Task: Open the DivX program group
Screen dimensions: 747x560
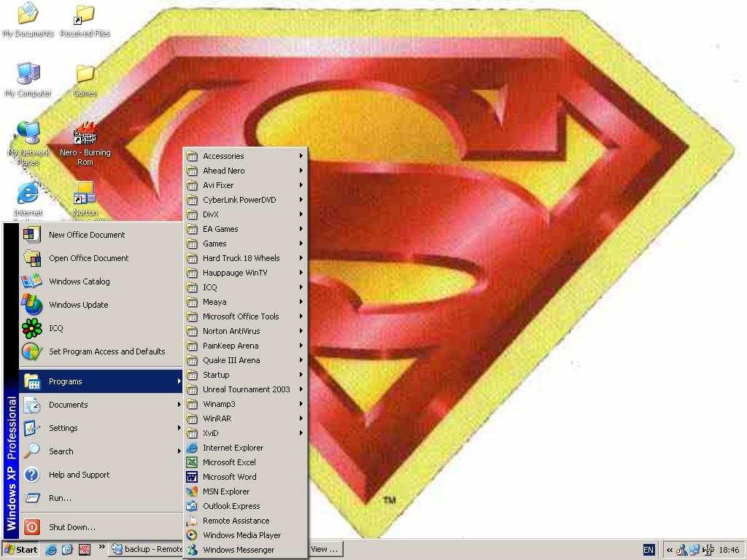Action: [245, 214]
